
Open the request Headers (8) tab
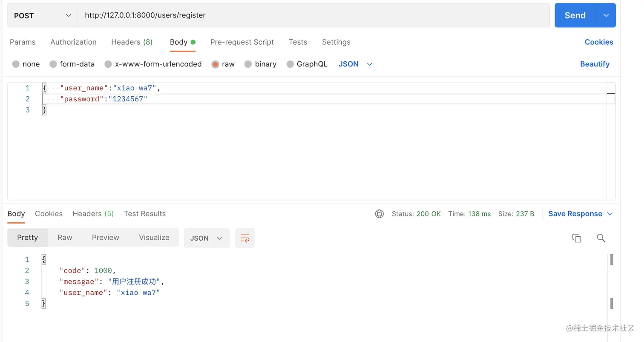coord(132,42)
